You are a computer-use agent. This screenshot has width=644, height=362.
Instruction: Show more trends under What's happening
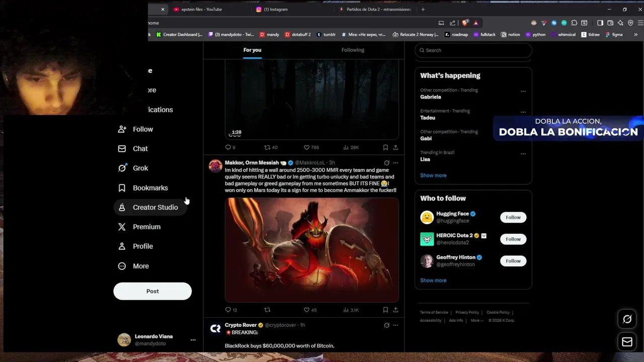tap(433, 175)
